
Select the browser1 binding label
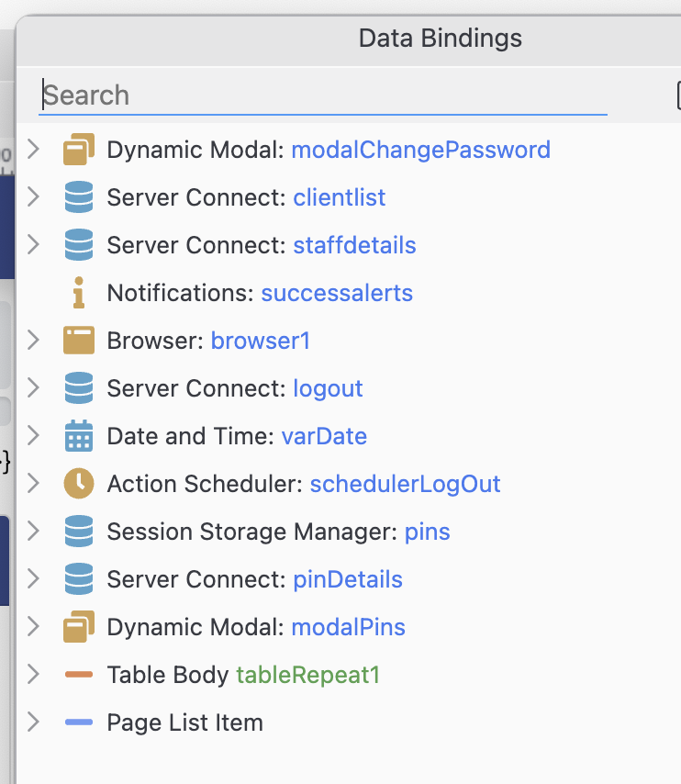point(260,341)
